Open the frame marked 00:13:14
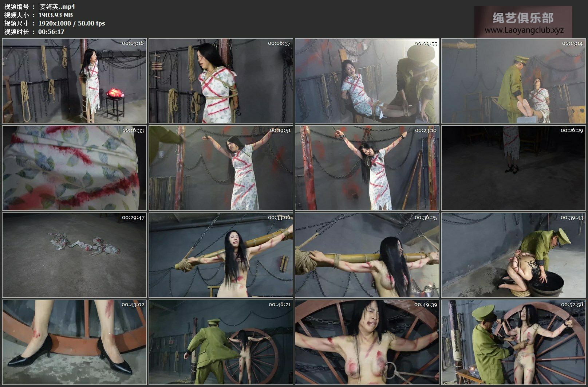 [513, 81]
